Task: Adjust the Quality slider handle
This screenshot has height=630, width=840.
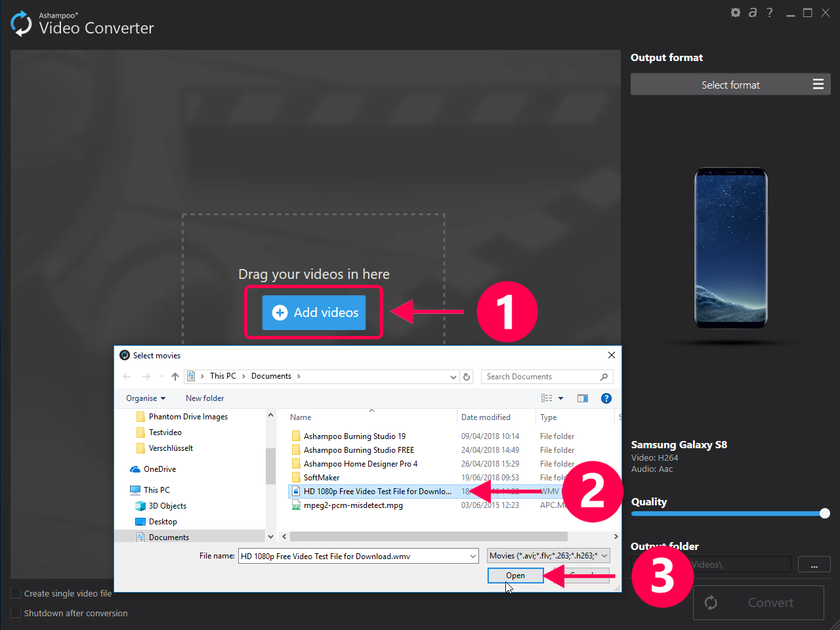Action: pos(825,513)
